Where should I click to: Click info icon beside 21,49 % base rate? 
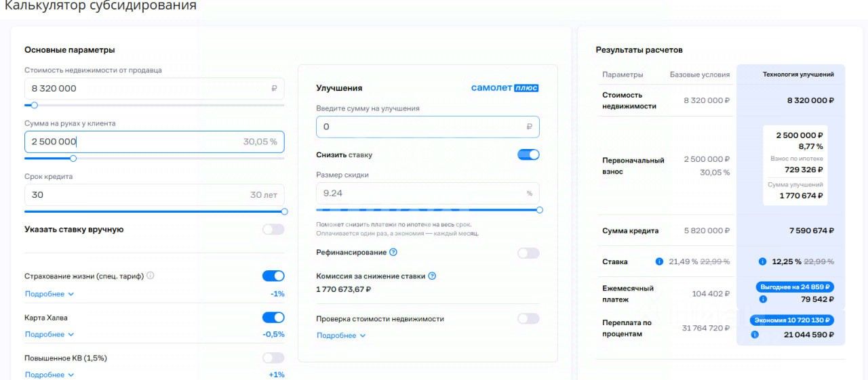[659, 261]
